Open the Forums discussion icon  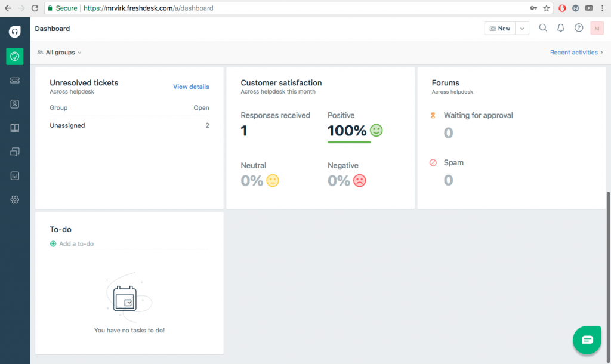coord(15,152)
